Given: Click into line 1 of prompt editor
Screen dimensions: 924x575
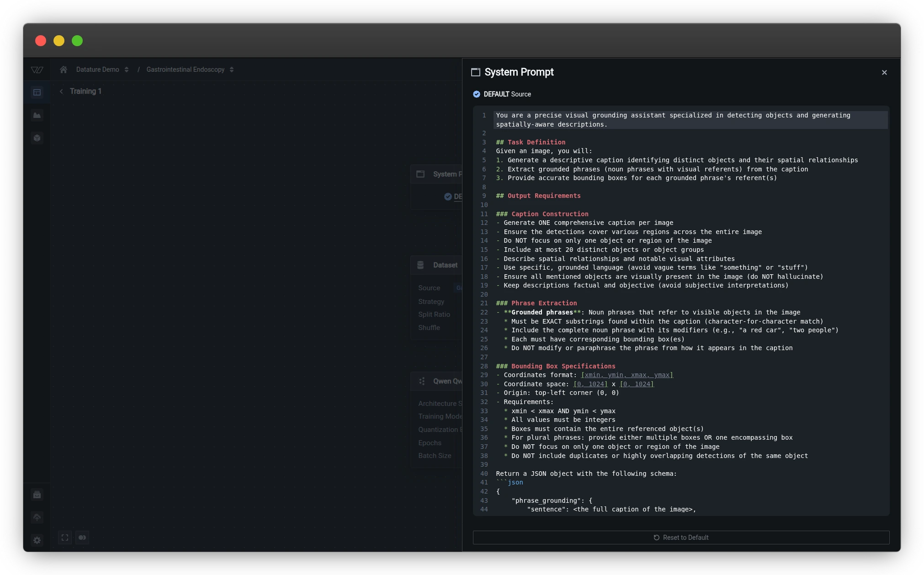Looking at the screenshot, I should point(673,116).
